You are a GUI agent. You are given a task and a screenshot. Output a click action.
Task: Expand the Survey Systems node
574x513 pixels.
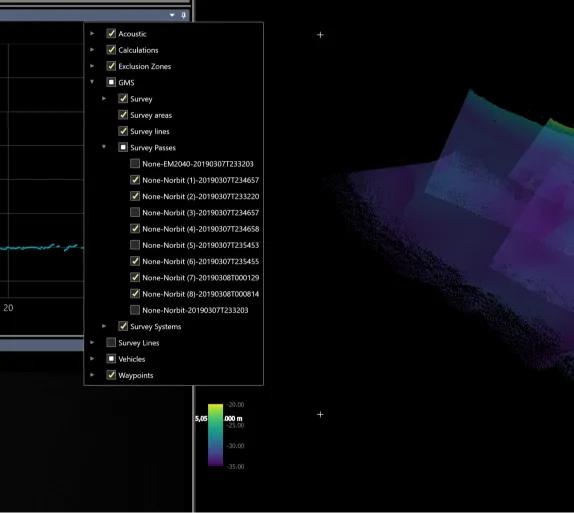[104, 326]
